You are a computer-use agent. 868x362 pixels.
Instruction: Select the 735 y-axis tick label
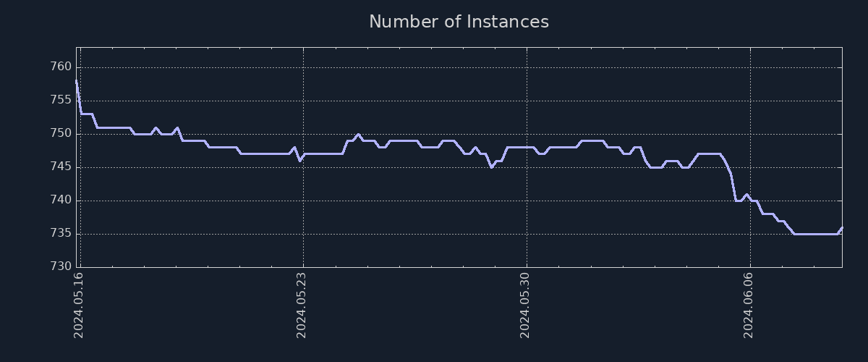(x=59, y=234)
